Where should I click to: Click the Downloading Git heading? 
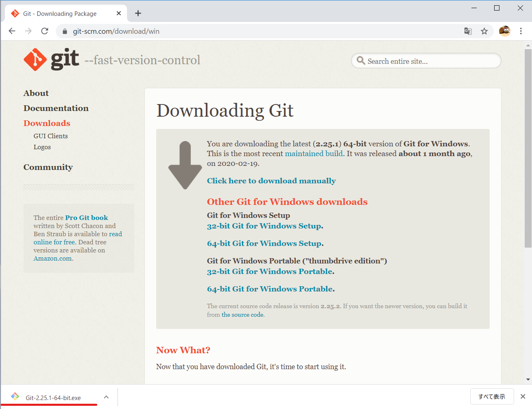(x=225, y=111)
